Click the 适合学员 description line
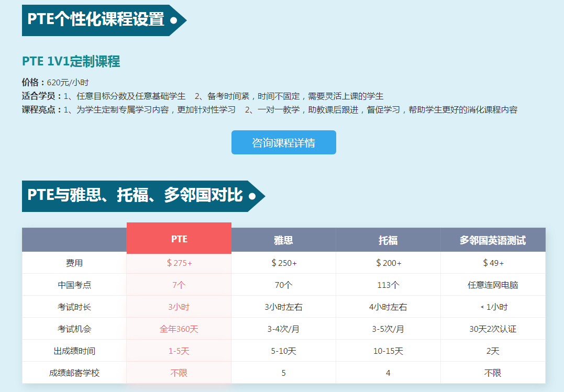564x392 pixels. (x=203, y=96)
